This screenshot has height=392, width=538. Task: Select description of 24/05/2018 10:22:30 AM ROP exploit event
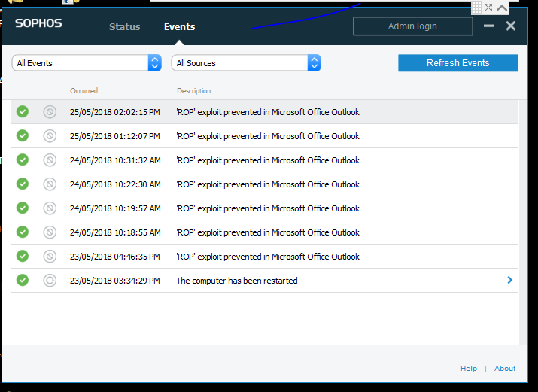point(268,184)
